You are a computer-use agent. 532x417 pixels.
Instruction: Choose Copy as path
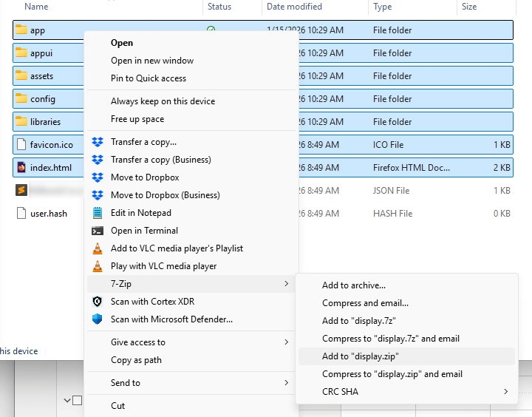tap(136, 360)
